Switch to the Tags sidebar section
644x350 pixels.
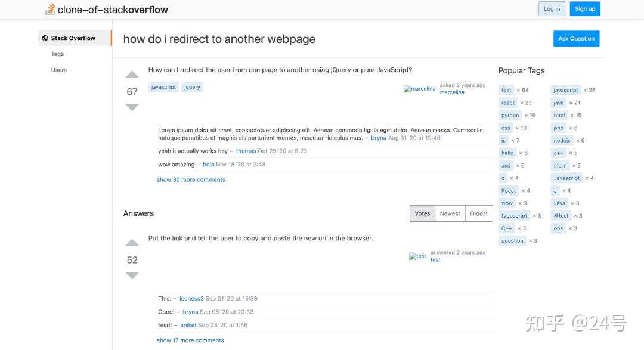tap(57, 54)
